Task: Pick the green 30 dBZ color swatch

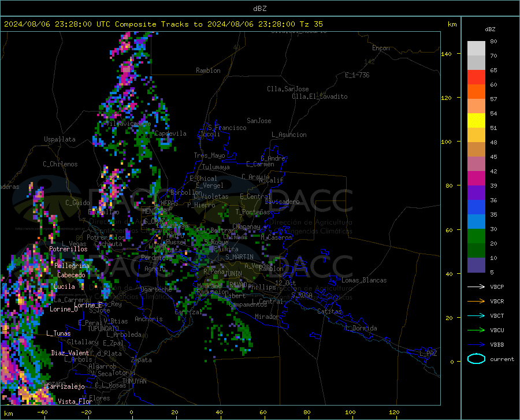Action: pyautogui.click(x=476, y=236)
